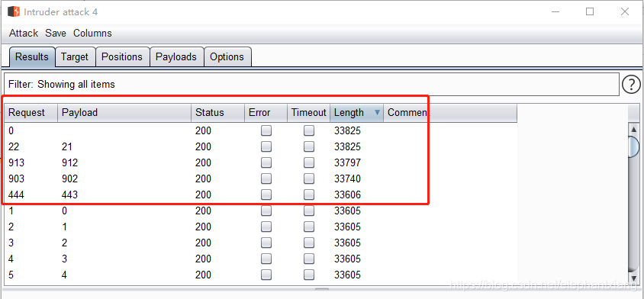
Task: Click the Burp Suite logo icon in title bar
Action: tap(14, 11)
